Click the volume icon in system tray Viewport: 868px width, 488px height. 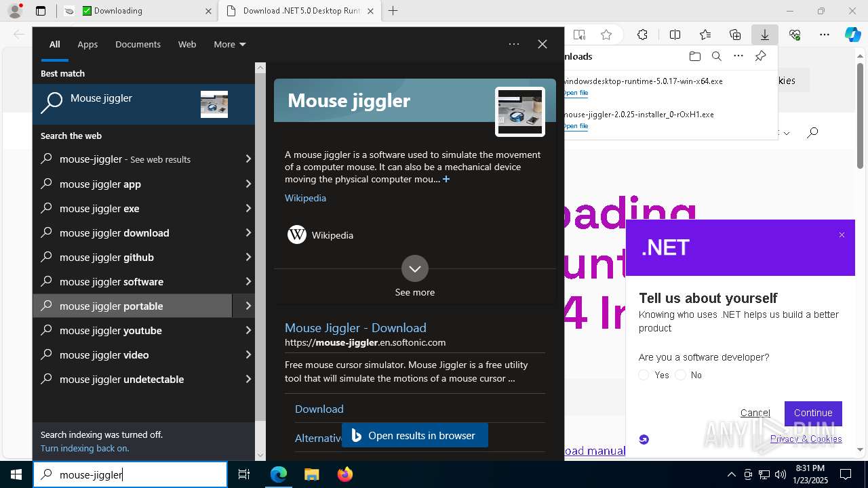click(780, 474)
